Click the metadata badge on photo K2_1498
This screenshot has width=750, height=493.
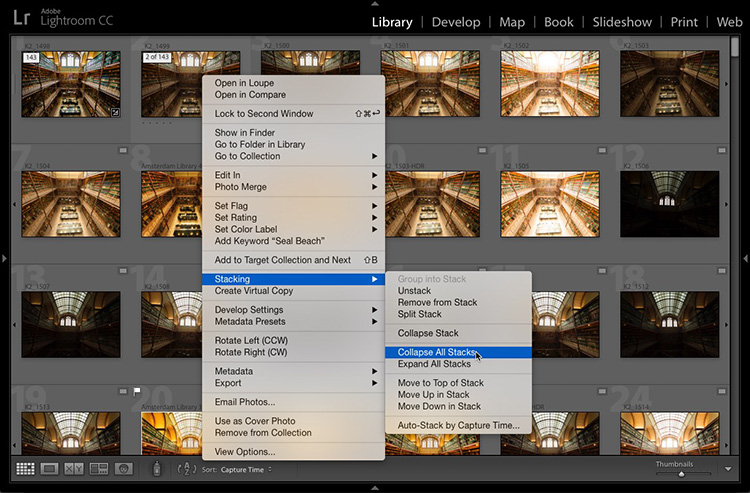(x=115, y=112)
